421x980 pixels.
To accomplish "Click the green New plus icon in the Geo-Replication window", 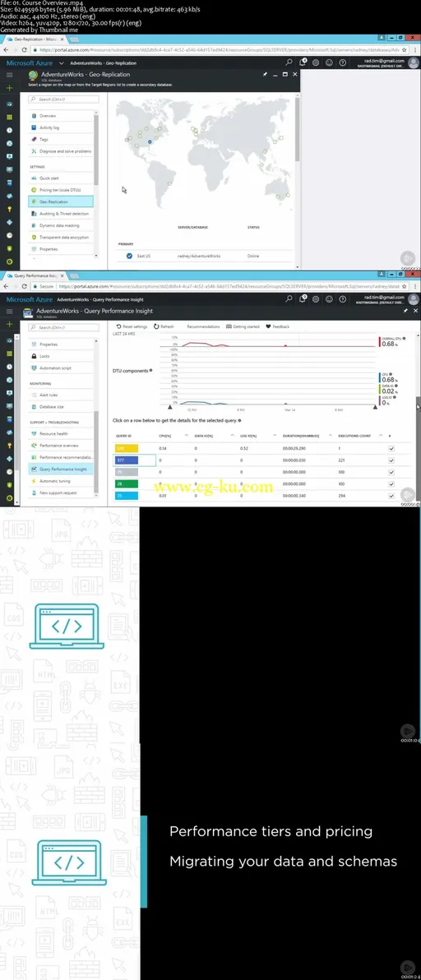I will (x=9, y=89).
